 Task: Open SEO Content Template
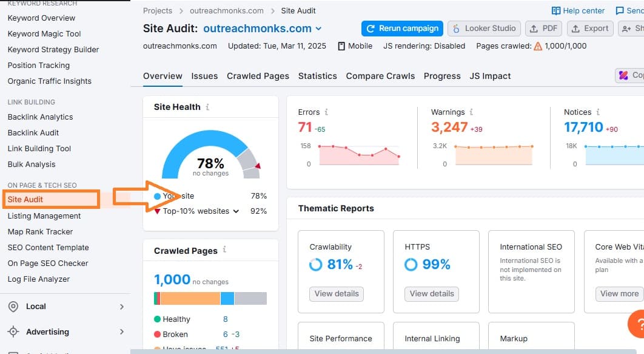(x=48, y=248)
